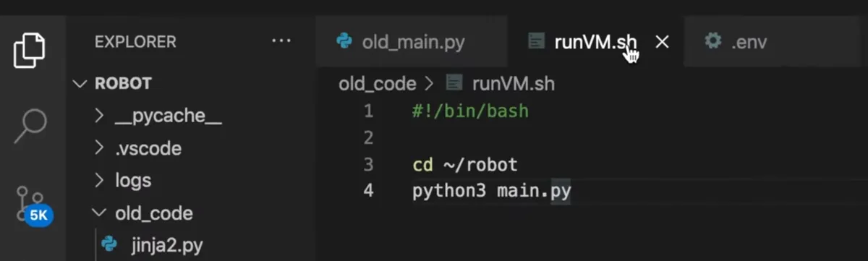This screenshot has height=261, width=868.
Task: Click the gear icon on .env tab
Action: tap(713, 41)
